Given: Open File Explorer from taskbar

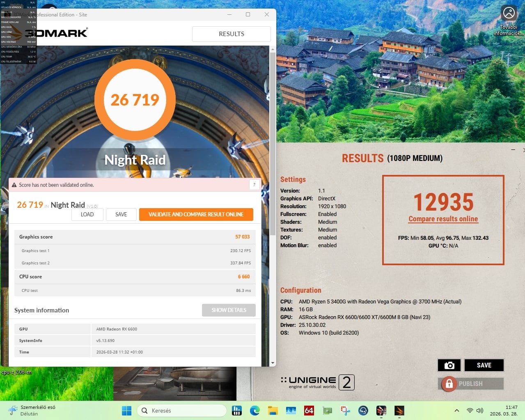Looking at the screenshot, I should click(273, 411).
